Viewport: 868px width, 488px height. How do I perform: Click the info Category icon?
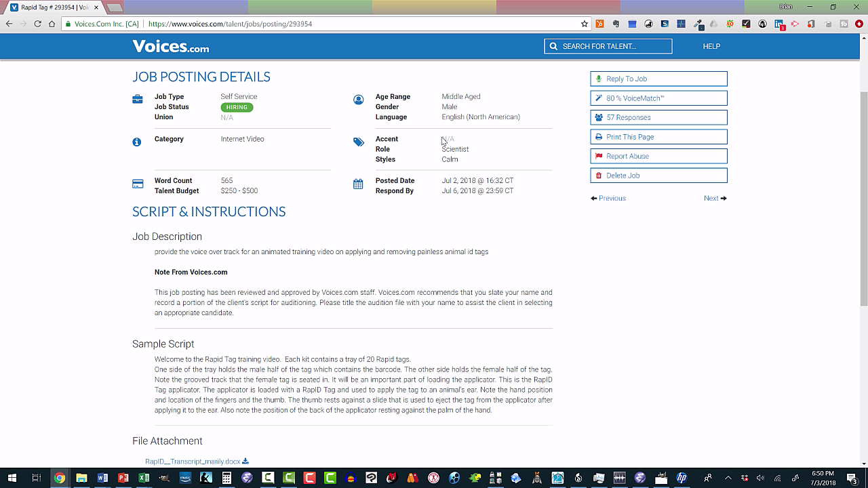click(x=137, y=142)
